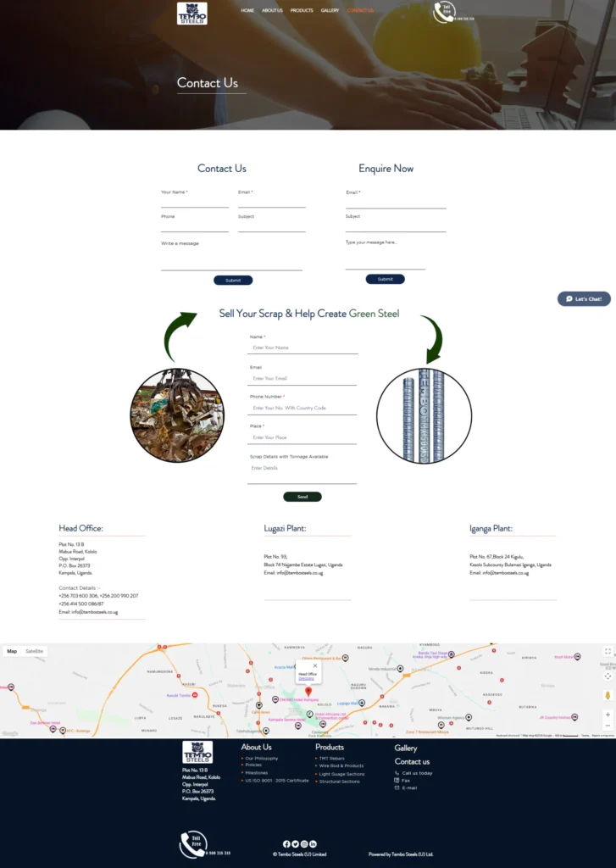Open the Let's Chat widget
616x868 pixels.
click(584, 299)
